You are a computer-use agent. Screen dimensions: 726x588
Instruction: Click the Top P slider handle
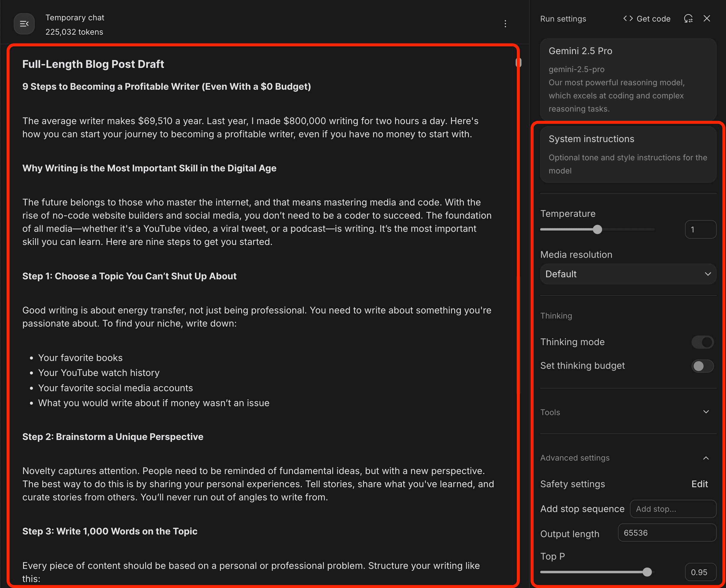(647, 572)
